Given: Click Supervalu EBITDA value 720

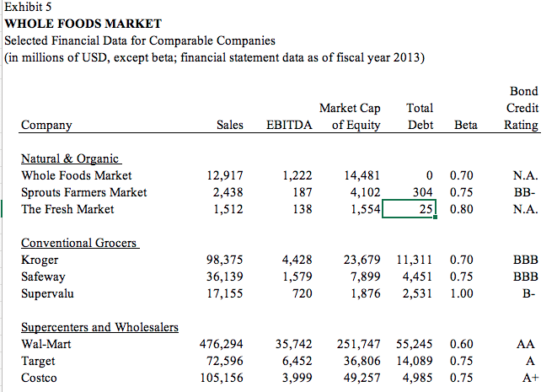Looking at the screenshot, I should (303, 293).
